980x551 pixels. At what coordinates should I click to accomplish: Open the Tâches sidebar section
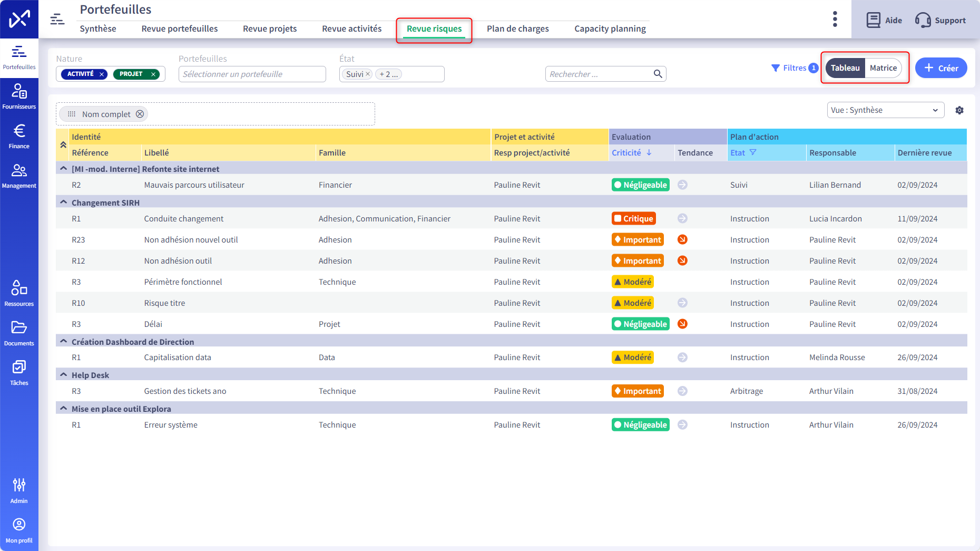tap(19, 373)
